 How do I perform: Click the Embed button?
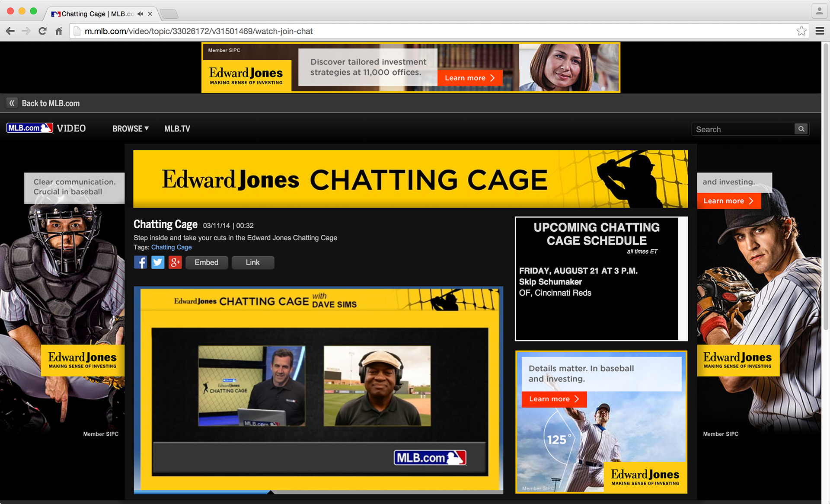207,262
